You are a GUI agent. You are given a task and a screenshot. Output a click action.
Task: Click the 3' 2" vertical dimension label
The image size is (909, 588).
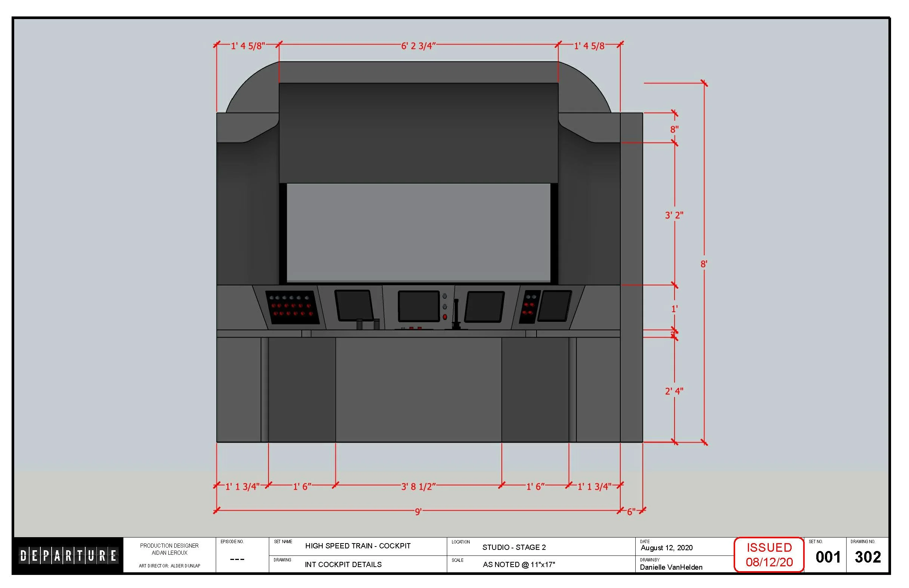point(674,215)
